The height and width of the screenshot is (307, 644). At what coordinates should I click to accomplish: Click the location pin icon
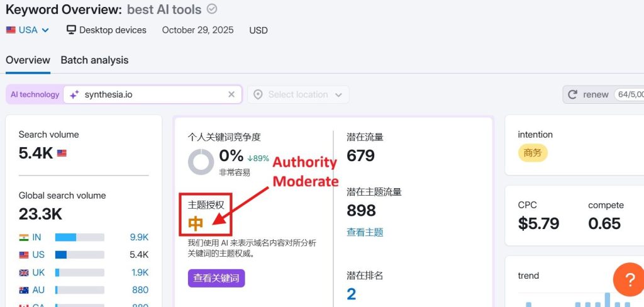pos(258,94)
